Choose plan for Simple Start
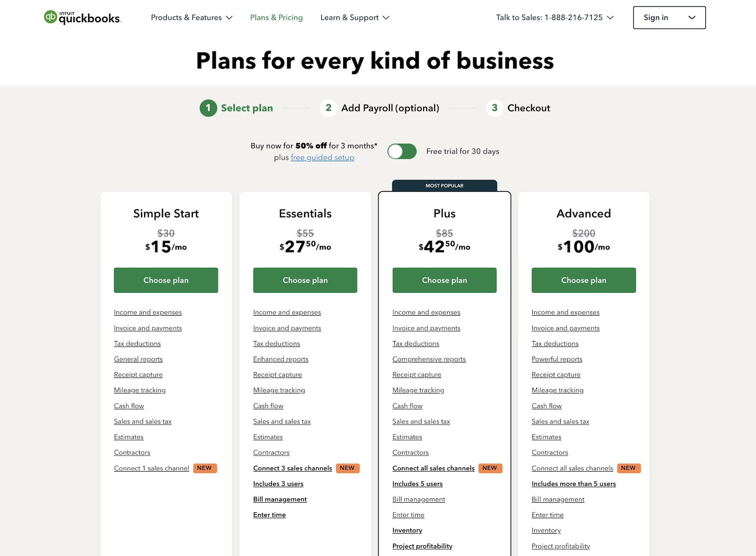Viewport: 756px width, 556px height. pyautogui.click(x=165, y=280)
